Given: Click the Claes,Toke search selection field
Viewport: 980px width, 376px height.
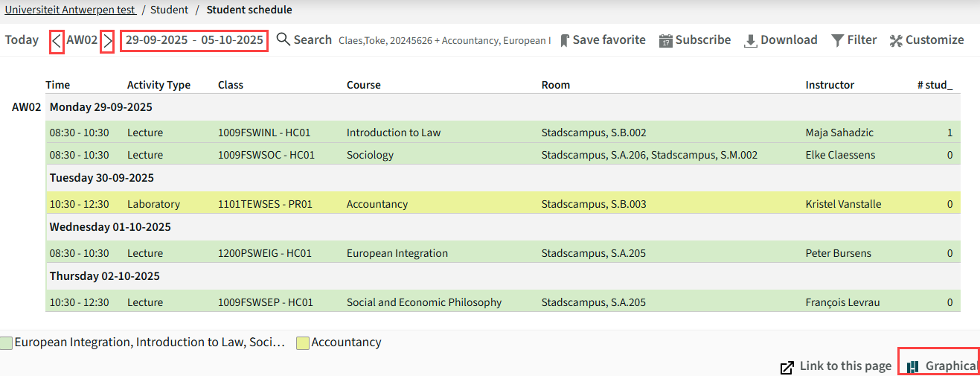Looking at the screenshot, I should click(x=444, y=40).
